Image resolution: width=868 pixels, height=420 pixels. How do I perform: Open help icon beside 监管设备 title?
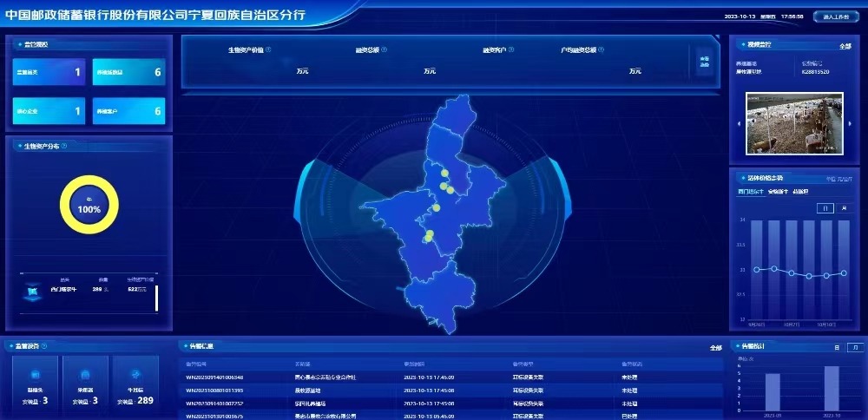[44, 346]
